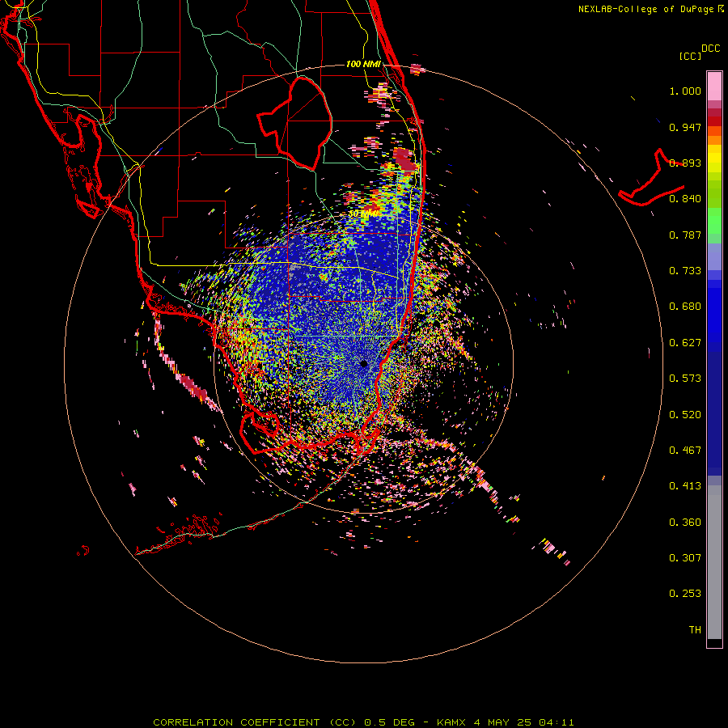Click the 100 NMI range ring label
The height and width of the screenshot is (728, 728).
point(363,64)
